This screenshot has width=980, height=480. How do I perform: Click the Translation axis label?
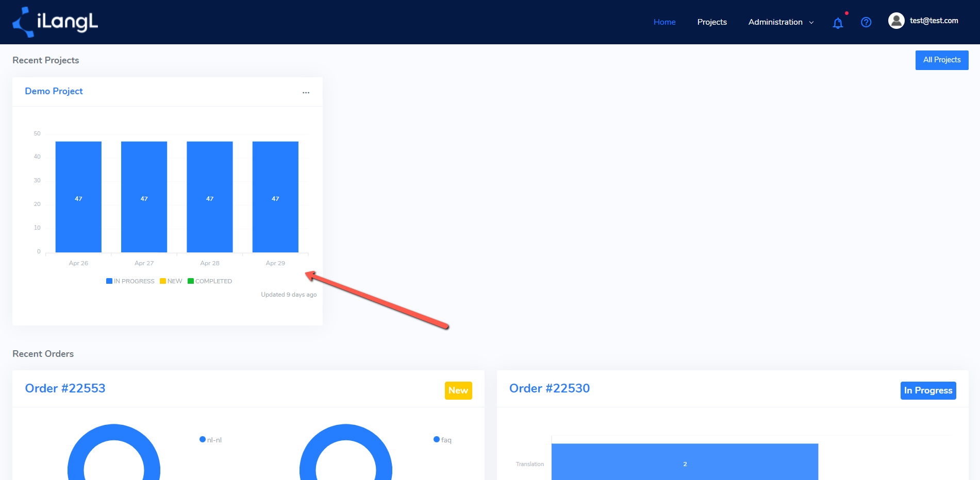coord(530,464)
